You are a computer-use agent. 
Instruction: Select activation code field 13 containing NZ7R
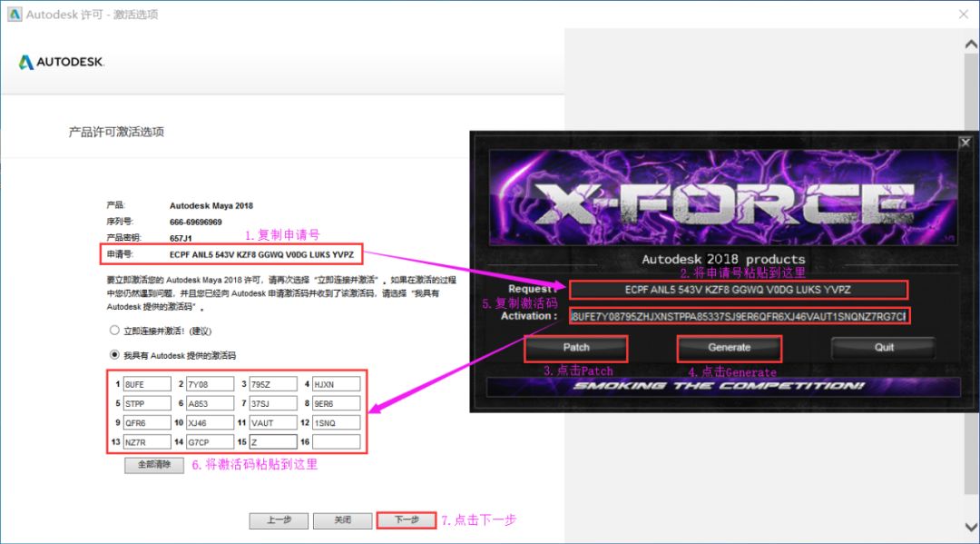coord(147,442)
